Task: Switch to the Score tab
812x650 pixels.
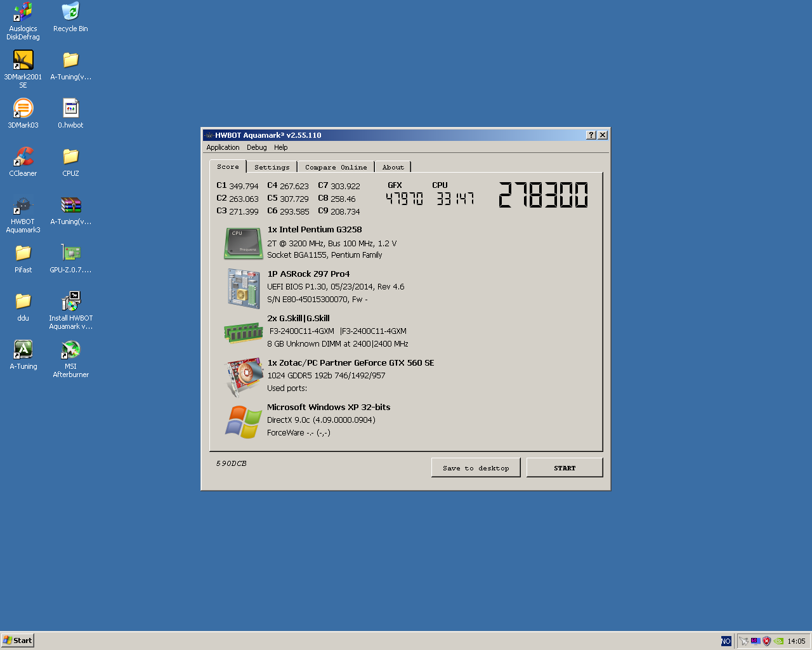Action: tap(228, 166)
